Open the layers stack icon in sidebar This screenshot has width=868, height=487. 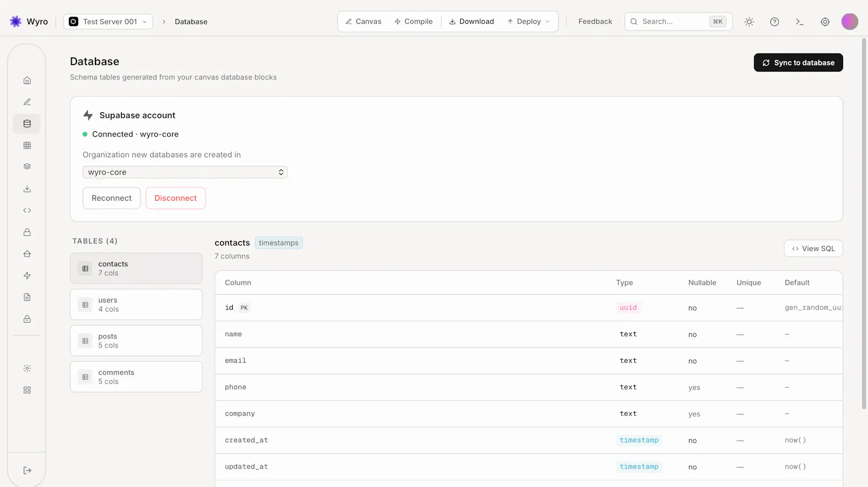point(27,167)
